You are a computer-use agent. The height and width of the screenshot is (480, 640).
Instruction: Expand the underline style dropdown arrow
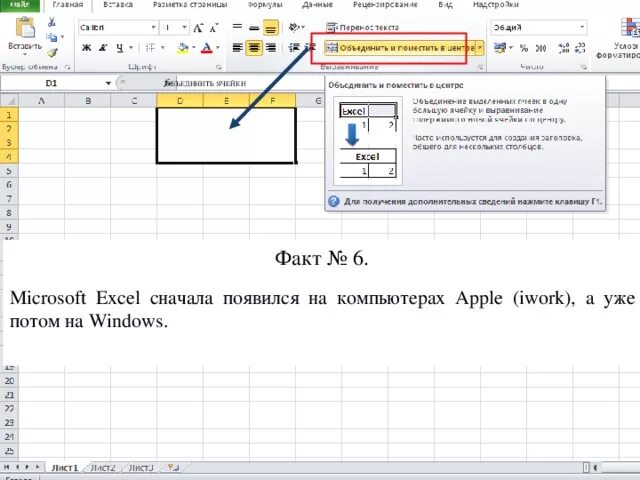pos(131,48)
